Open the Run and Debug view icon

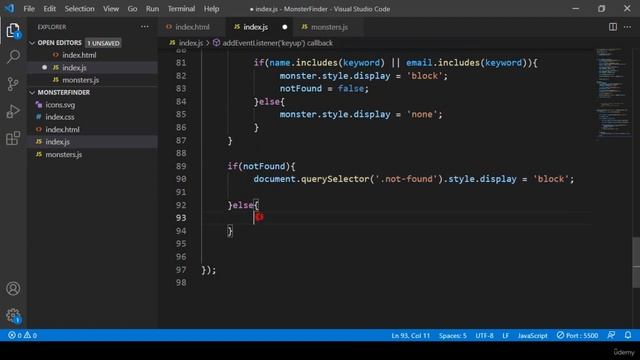click(x=13, y=111)
